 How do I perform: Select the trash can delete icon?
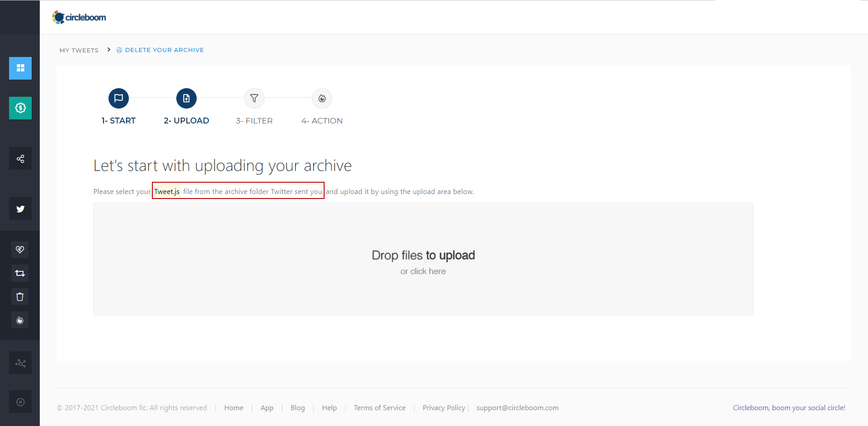[20, 297]
